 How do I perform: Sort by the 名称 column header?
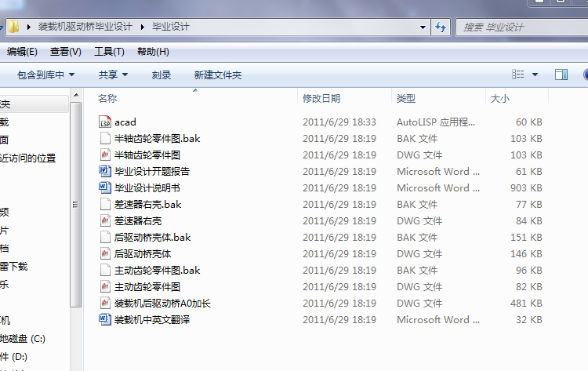pos(107,98)
